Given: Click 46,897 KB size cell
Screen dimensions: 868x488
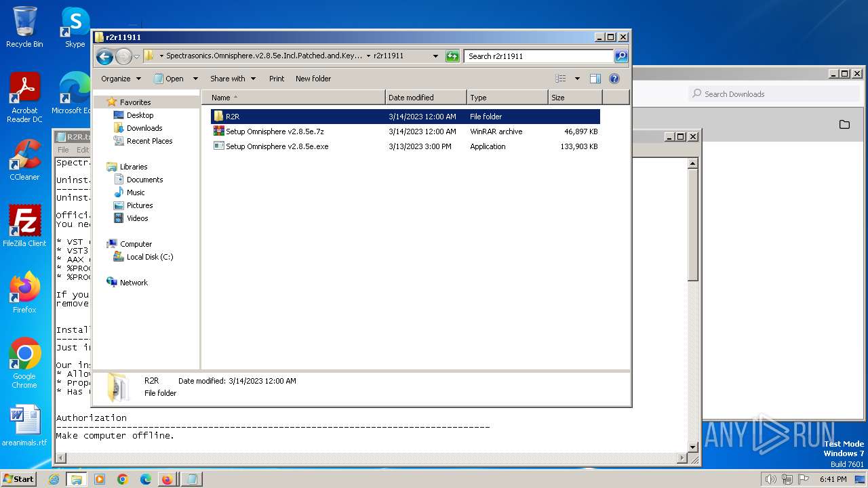Looking at the screenshot, I should pos(580,131).
